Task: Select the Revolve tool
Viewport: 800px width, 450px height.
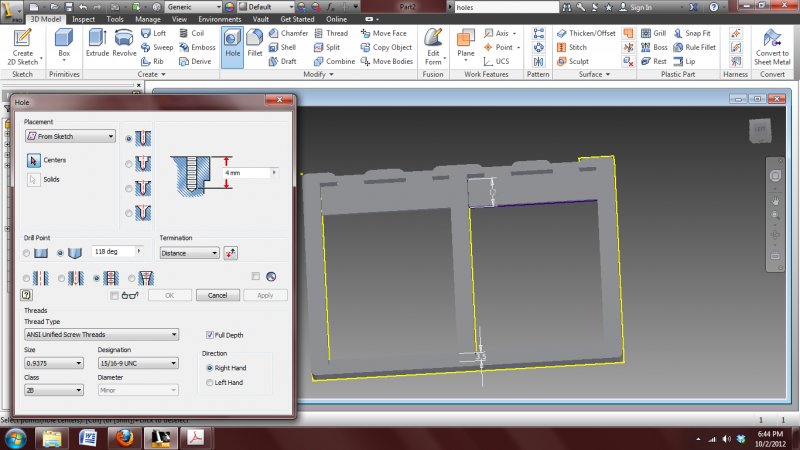Action: coord(125,42)
